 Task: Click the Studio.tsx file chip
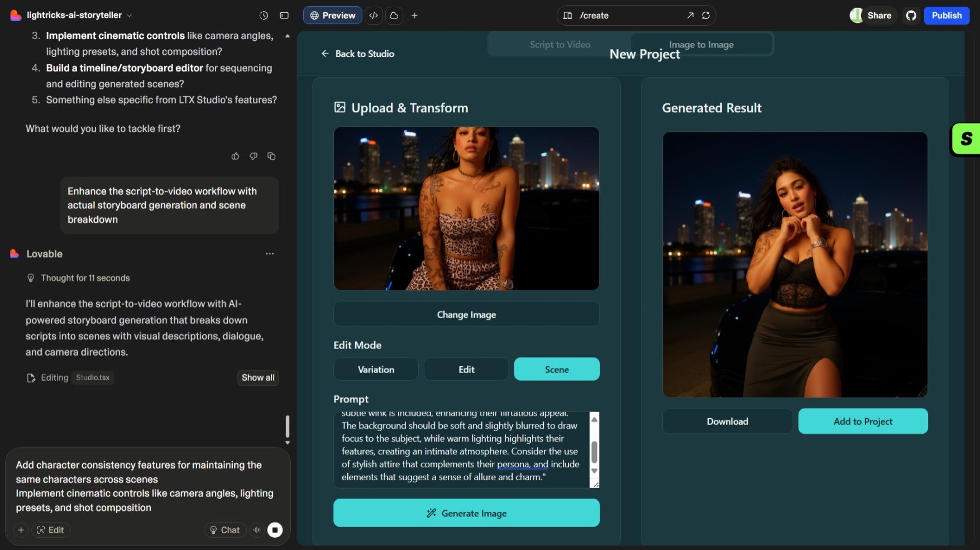(x=93, y=377)
